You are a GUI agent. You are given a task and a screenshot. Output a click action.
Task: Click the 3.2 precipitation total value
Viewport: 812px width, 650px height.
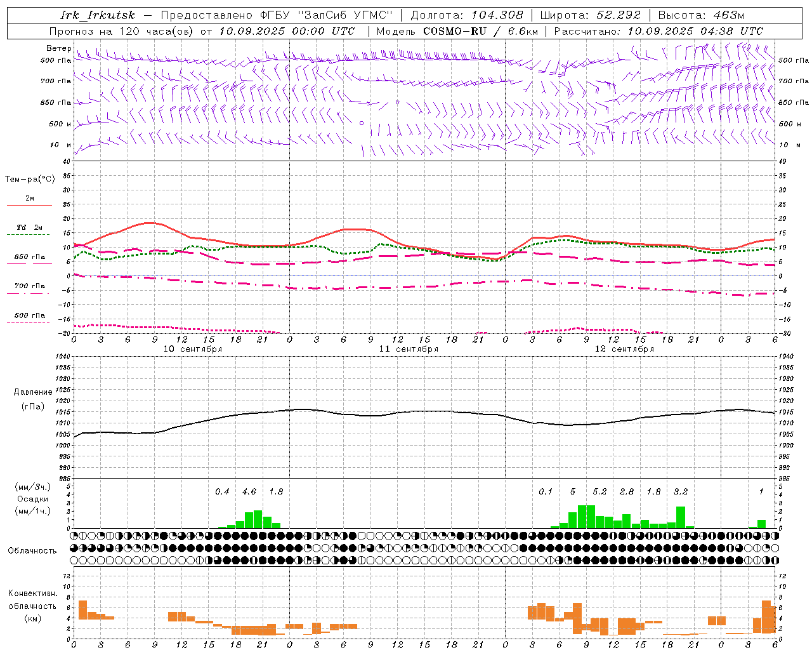681,492
